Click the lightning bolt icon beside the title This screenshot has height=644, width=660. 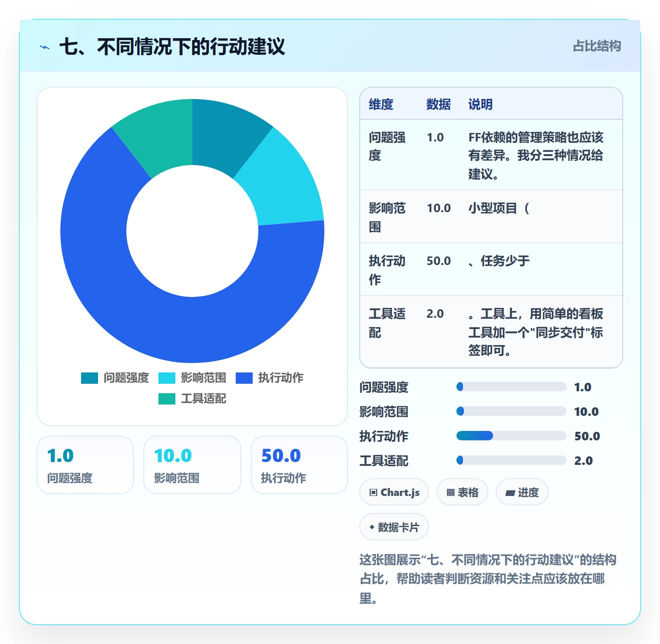click(45, 47)
